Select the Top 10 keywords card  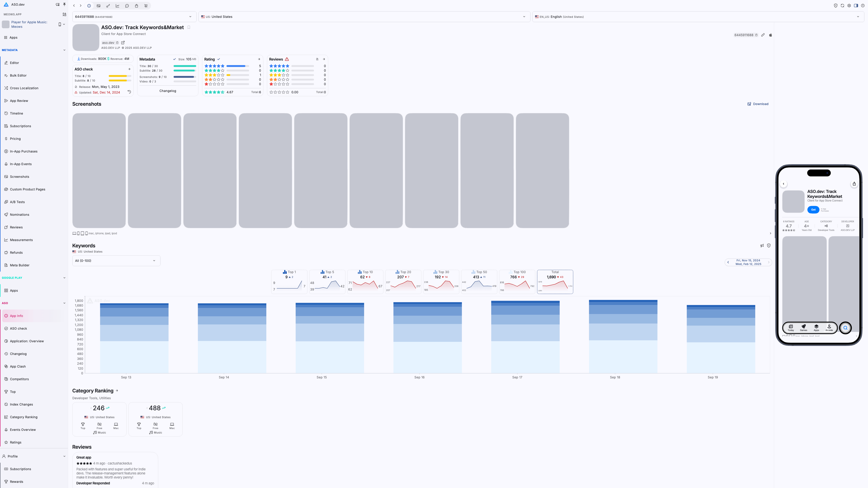coord(365,282)
